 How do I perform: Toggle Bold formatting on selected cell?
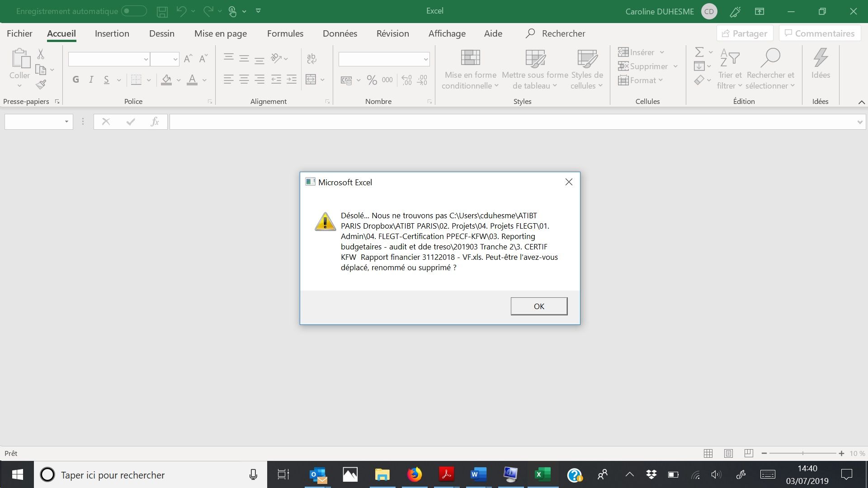tap(75, 79)
